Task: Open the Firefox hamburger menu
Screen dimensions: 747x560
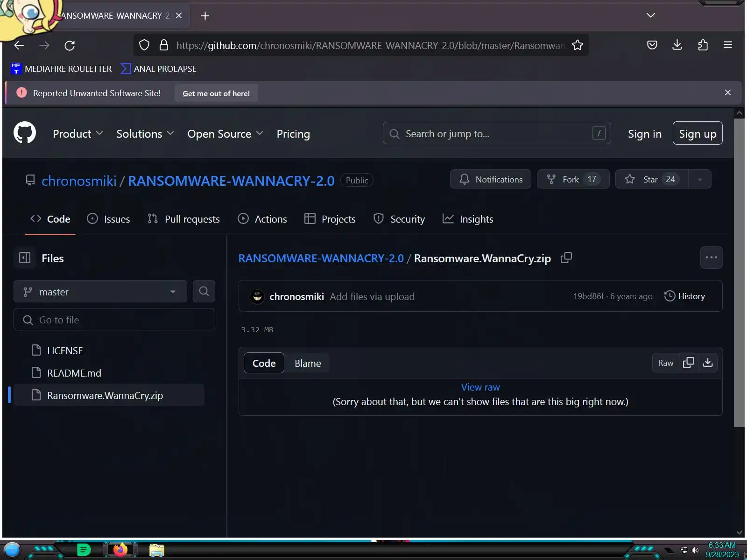Action: click(x=727, y=45)
